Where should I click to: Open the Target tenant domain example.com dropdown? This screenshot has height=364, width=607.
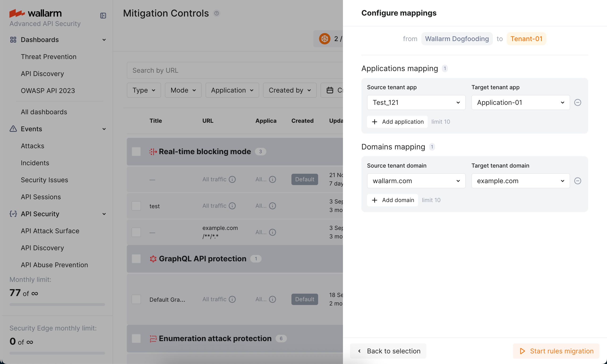pos(520,181)
